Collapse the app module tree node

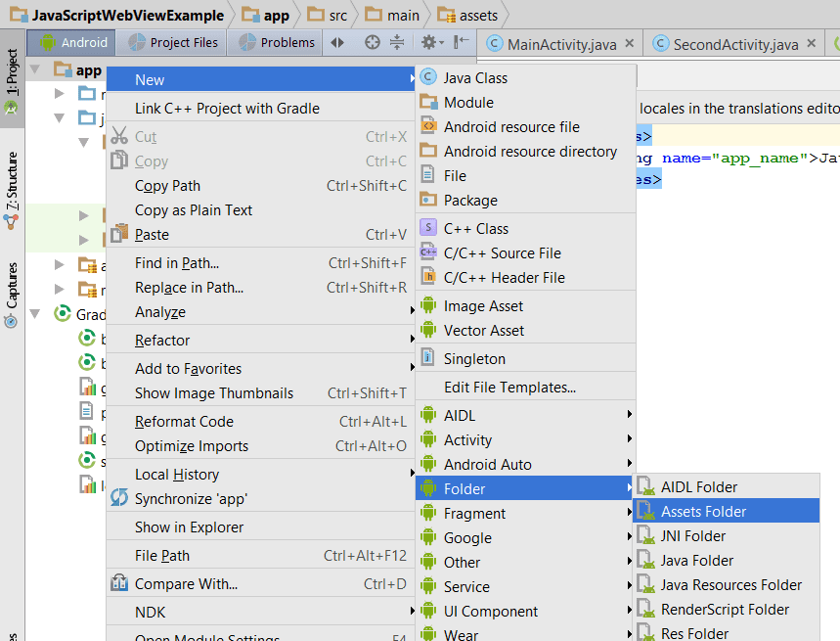click(x=35, y=69)
